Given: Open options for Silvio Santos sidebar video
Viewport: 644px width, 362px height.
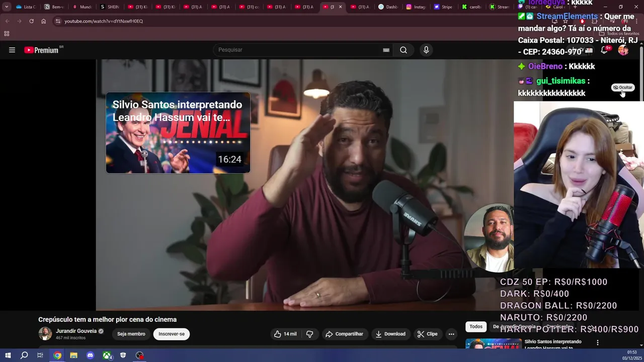Looking at the screenshot, I should [x=598, y=343].
